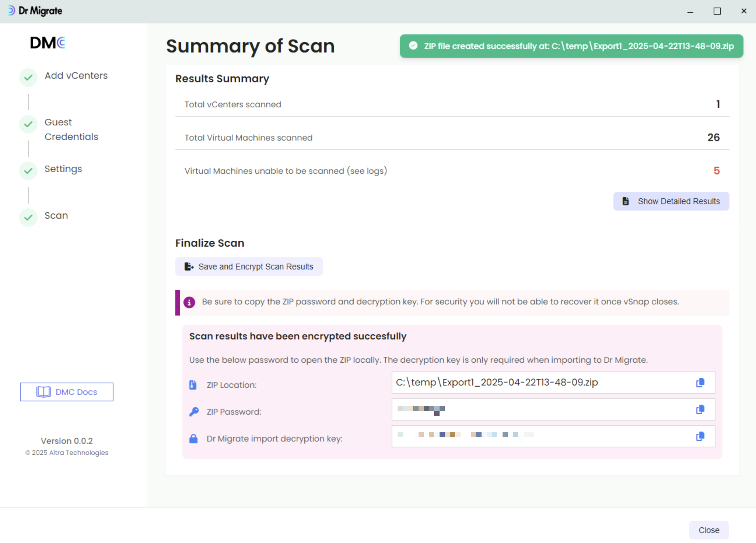Click the Guest Credentials step checkmark
Screen dimensions: 756x543
(x=28, y=124)
